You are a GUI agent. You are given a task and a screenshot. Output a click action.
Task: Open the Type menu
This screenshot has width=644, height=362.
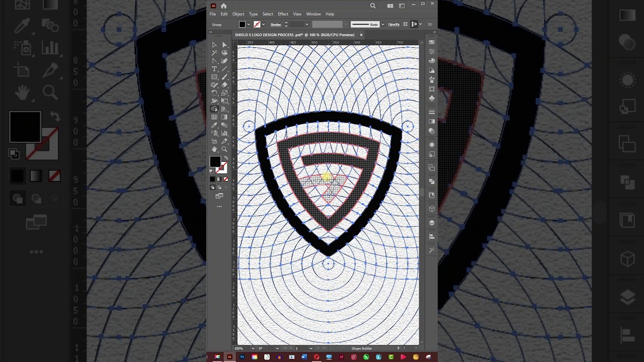pos(253,14)
